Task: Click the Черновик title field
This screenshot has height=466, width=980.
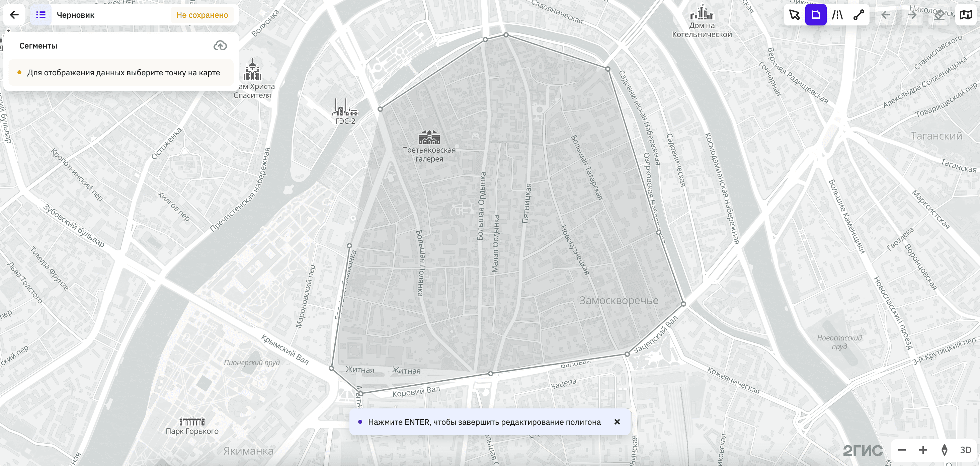Action: (76, 15)
